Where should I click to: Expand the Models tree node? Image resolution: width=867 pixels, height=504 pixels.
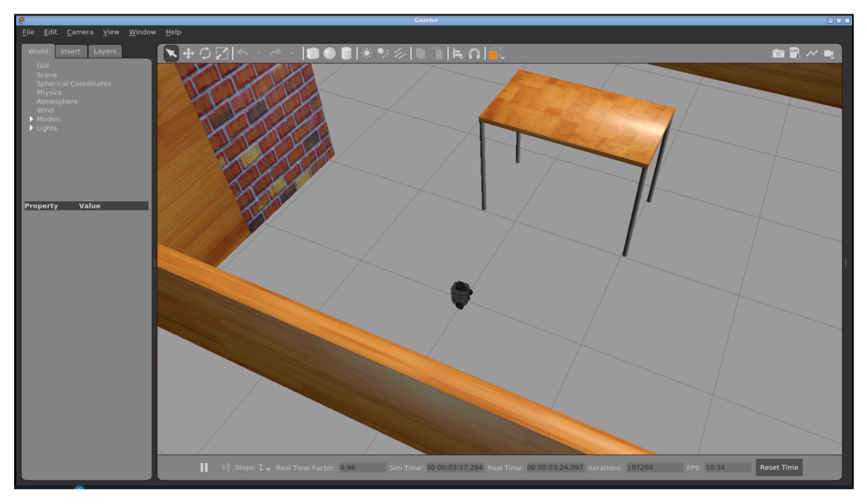tap(31, 119)
